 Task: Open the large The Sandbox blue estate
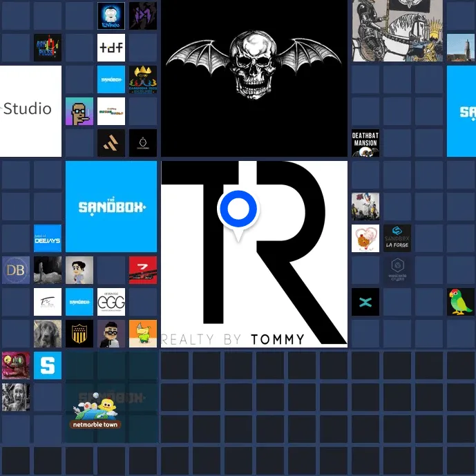(111, 207)
